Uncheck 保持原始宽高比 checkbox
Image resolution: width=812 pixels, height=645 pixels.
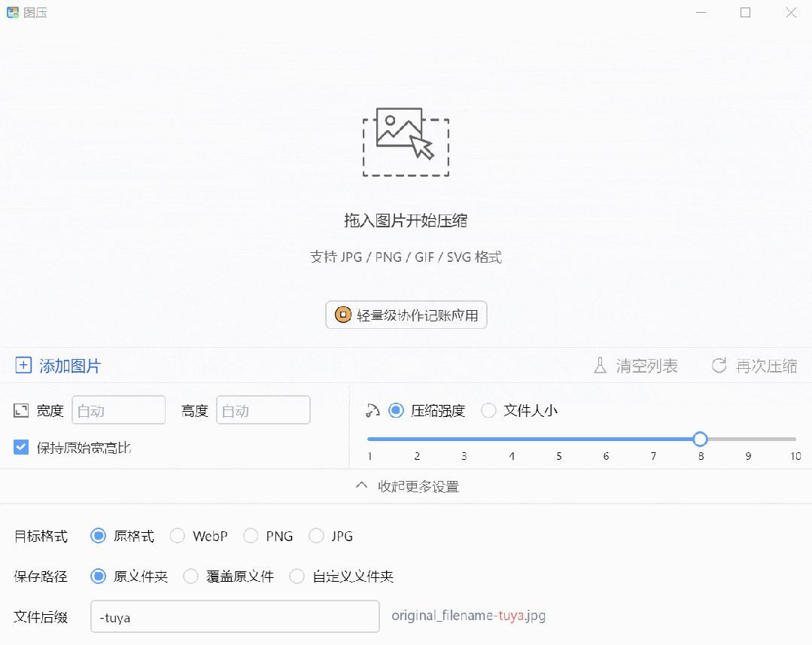[x=21, y=447]
